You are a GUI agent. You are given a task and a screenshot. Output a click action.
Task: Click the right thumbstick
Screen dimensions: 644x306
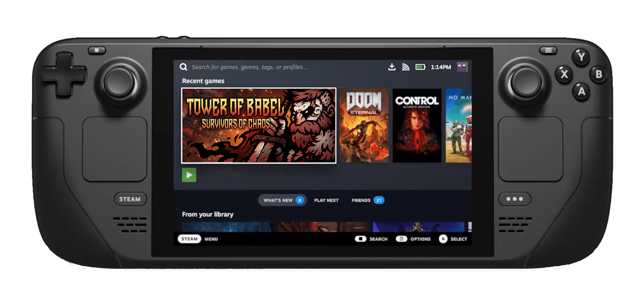525,82
